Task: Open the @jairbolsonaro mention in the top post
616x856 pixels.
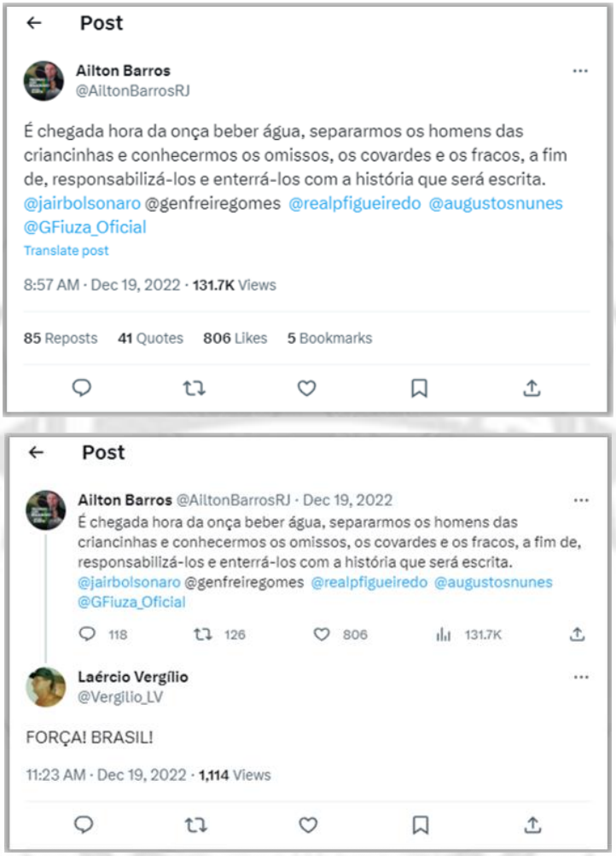Action: [x=77, y=204]
